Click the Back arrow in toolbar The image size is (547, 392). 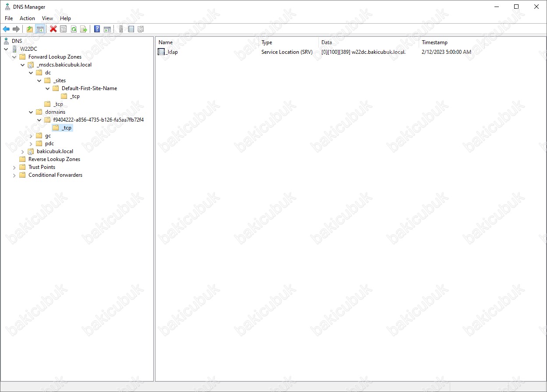6,29
